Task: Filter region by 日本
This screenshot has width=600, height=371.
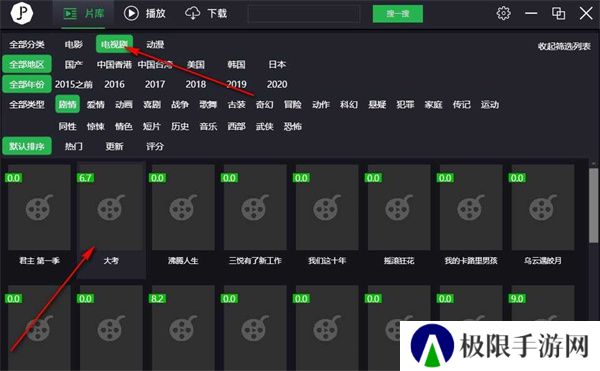Action: [x=277, y=64]
